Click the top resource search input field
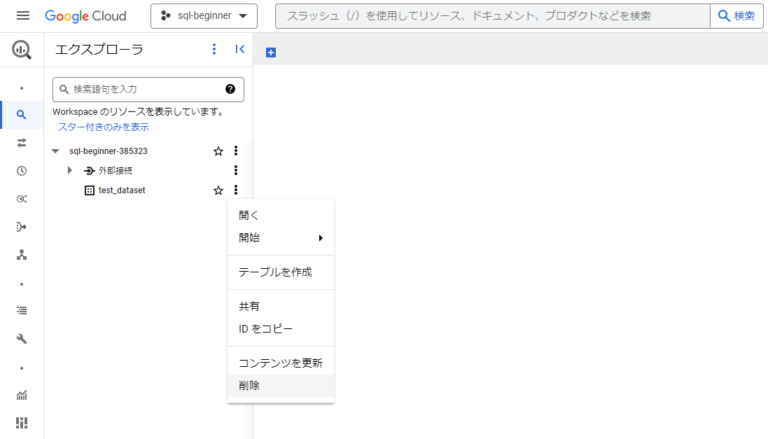Screen dimensions: 768x439 [490, 16]
